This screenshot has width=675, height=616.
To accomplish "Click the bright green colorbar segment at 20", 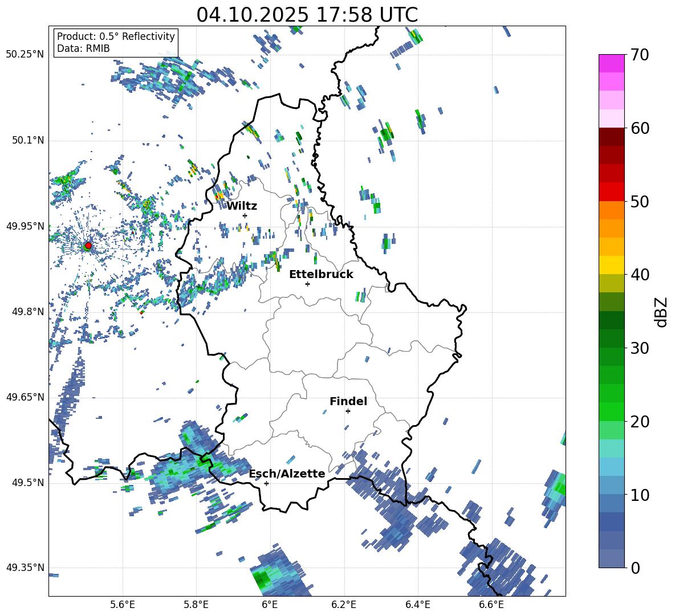I will [611, 411].
